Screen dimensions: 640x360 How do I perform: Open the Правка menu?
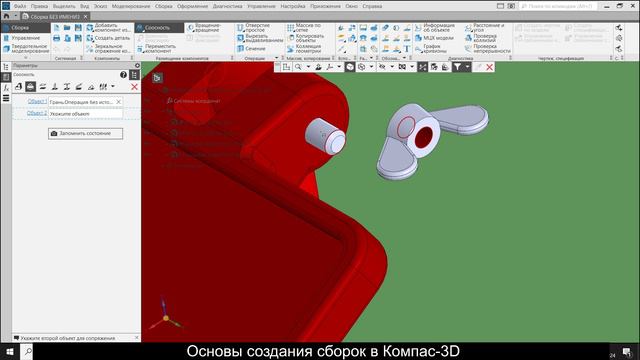(x=39, y=6)
